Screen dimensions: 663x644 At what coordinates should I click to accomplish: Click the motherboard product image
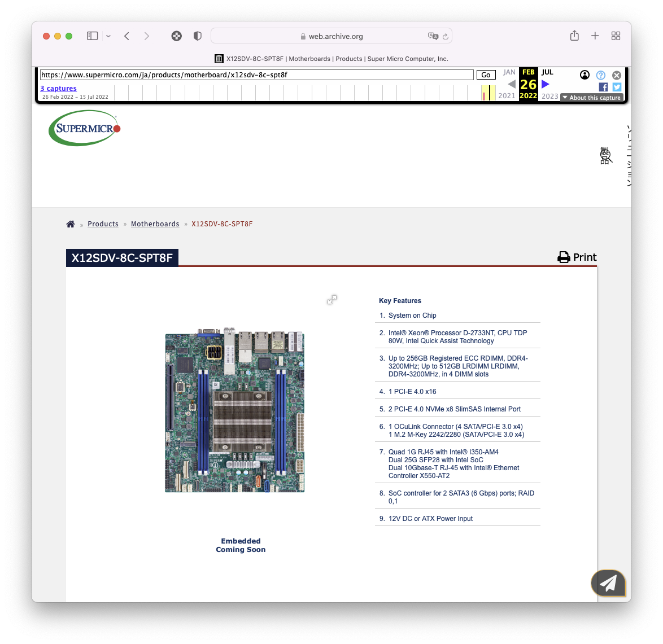tap(235, 409)
